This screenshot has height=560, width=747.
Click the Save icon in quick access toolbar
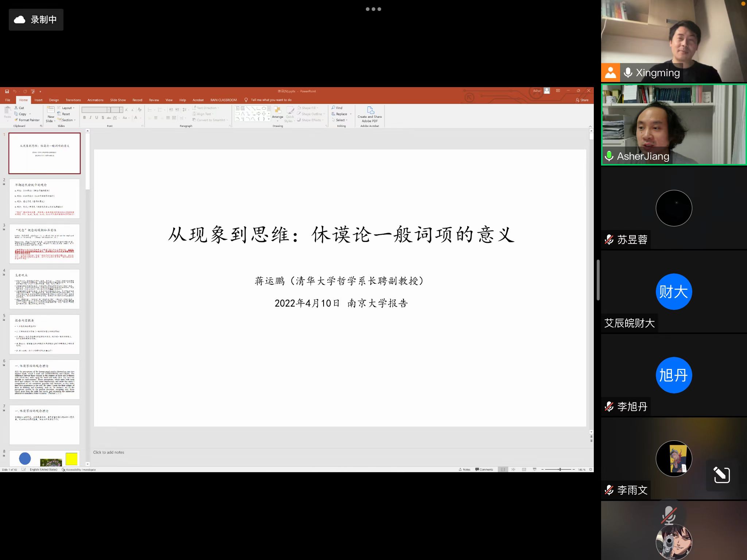7,91
